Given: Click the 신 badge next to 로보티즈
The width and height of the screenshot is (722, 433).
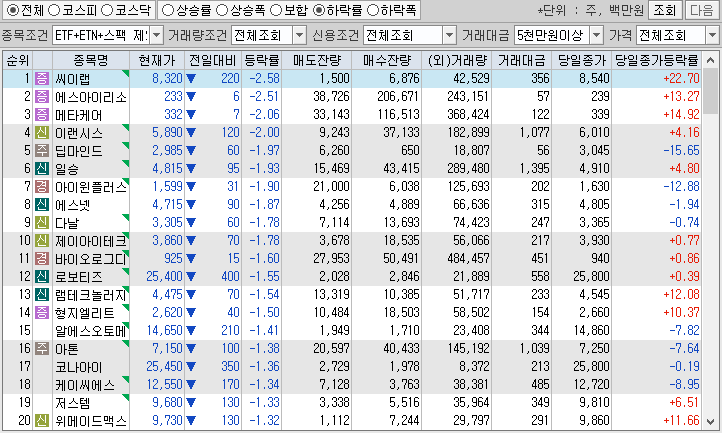Looking at the screenshot, I should pyautogui.click(x=42, y=276).
